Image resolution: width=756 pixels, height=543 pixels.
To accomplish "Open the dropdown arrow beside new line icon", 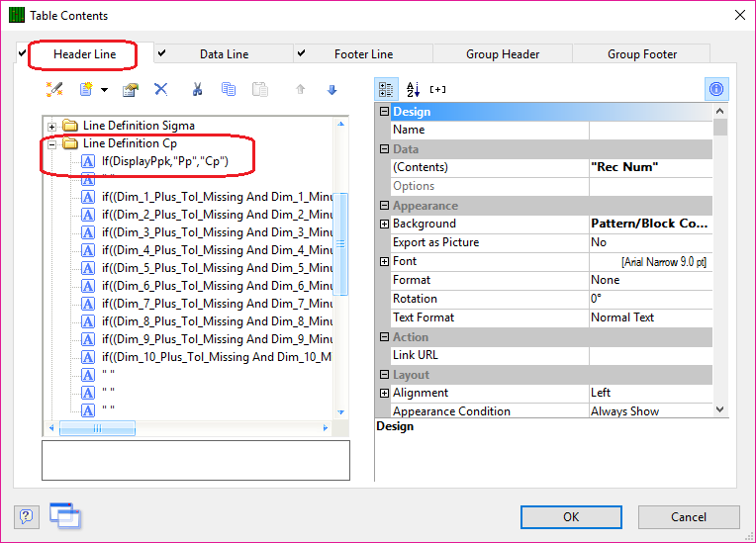I will click(104, 90).
